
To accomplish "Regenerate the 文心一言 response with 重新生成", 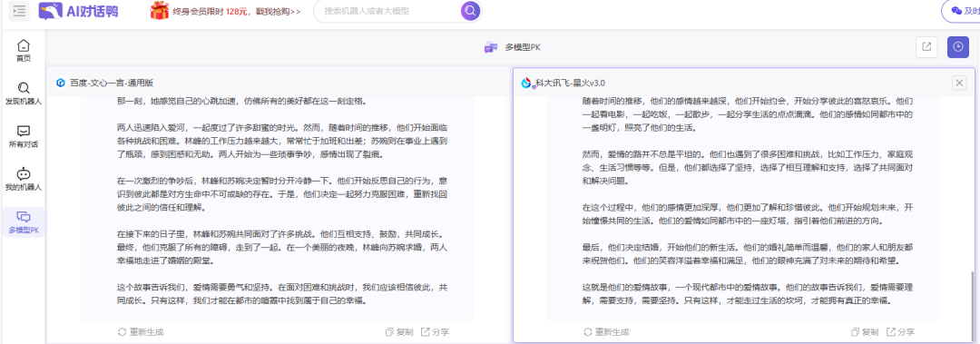I will [x=141, y=332].
